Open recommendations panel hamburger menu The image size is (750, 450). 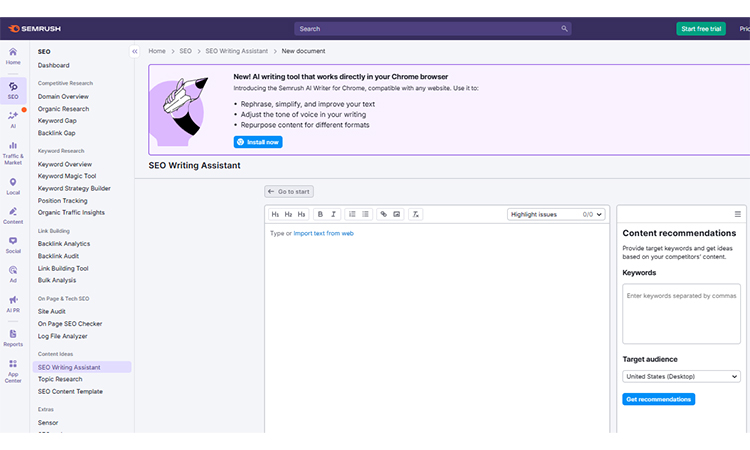coord(738,214)
